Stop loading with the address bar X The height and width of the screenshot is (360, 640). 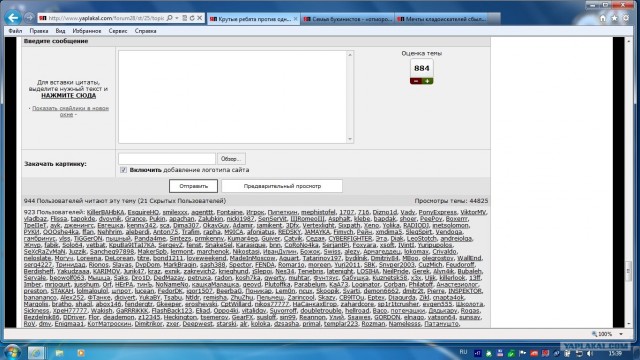coord(200,18)
